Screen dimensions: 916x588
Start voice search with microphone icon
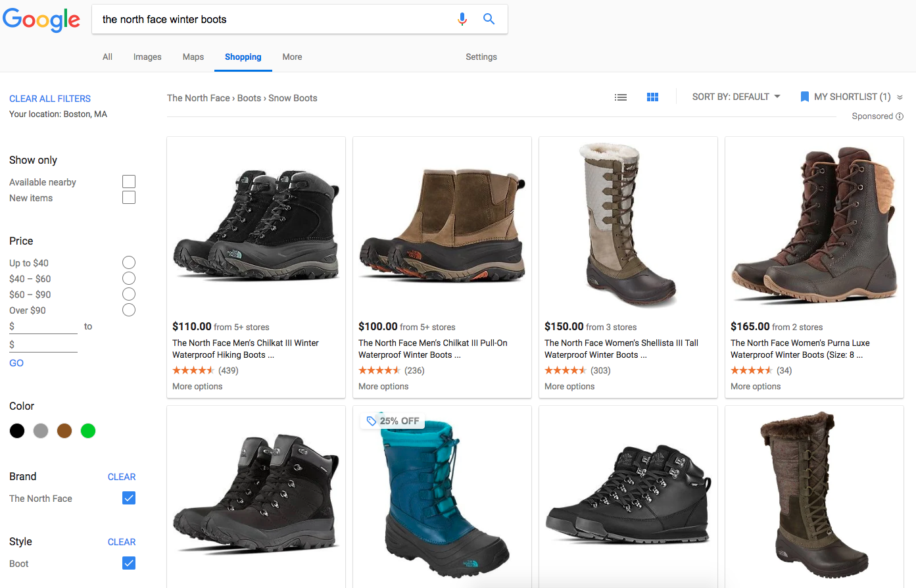click(x=462, y=19)
